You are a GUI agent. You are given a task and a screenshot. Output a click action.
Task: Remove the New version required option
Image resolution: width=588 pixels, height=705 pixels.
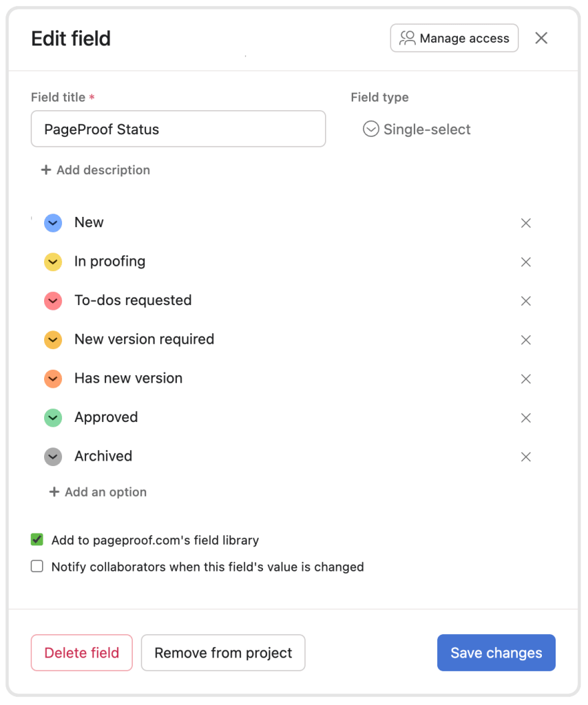(x=526, y=340)
